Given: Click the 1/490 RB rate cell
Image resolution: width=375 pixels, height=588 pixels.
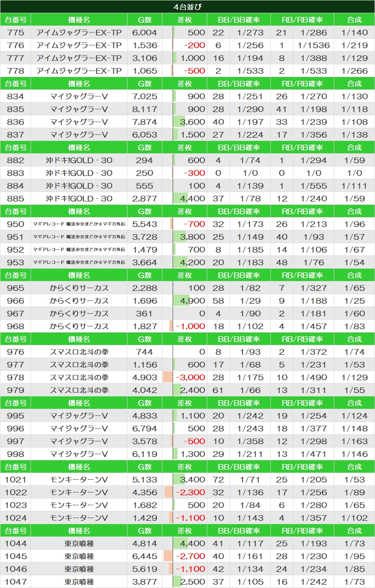Looking at the screenshot, I should [x=314, y=377].
